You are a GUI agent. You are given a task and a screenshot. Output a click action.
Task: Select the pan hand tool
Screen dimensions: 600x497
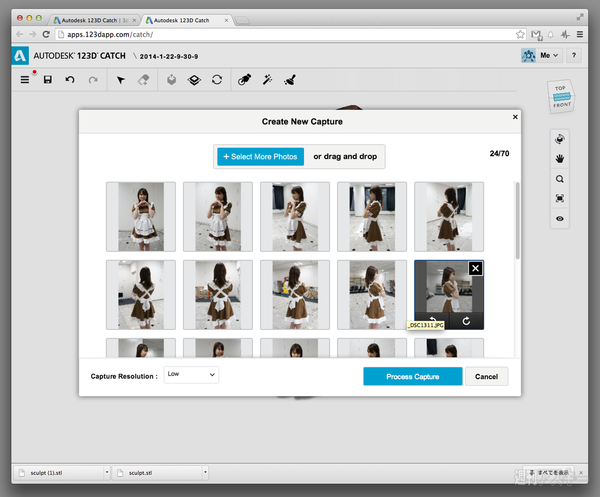(559, 158)
